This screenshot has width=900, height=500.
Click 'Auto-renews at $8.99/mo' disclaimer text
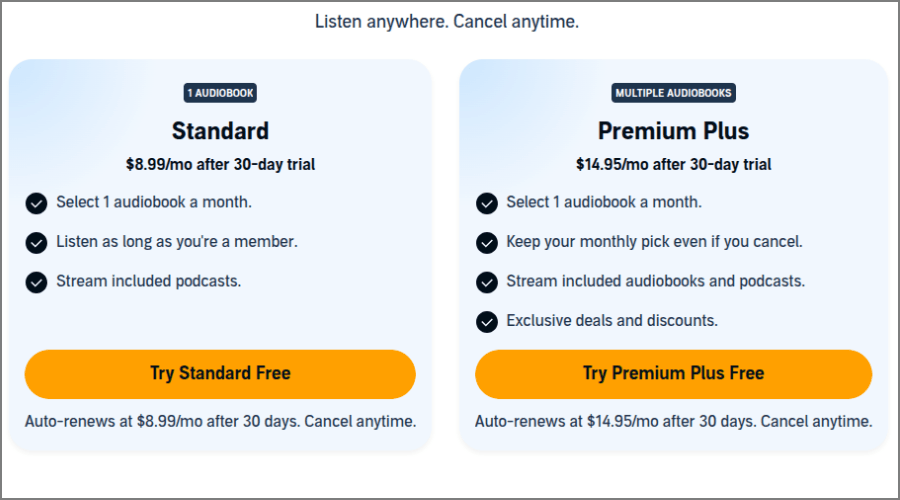click(220, 421)
